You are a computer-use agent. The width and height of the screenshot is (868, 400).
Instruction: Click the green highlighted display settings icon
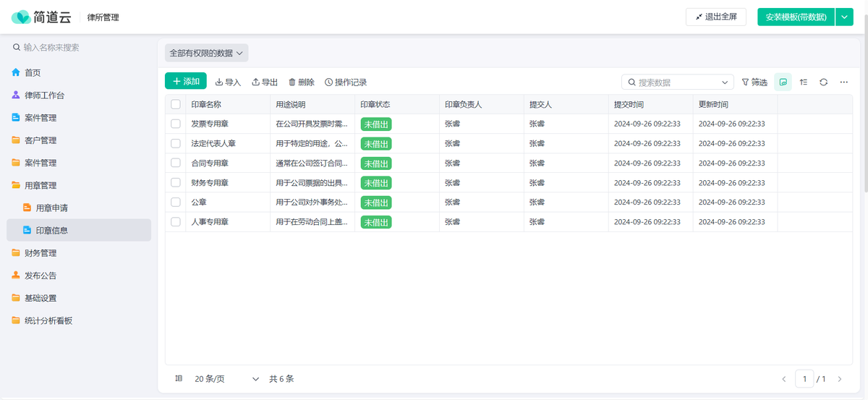tap(783, 82)
